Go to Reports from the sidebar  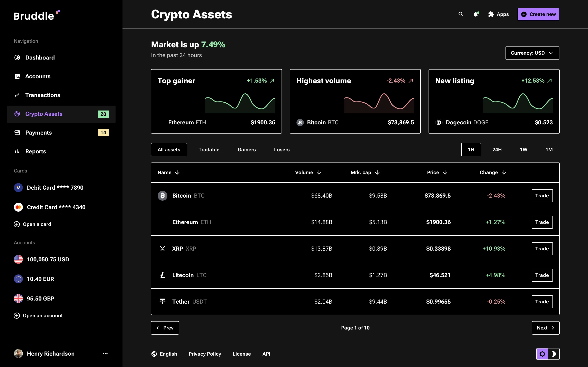(36, 151)
